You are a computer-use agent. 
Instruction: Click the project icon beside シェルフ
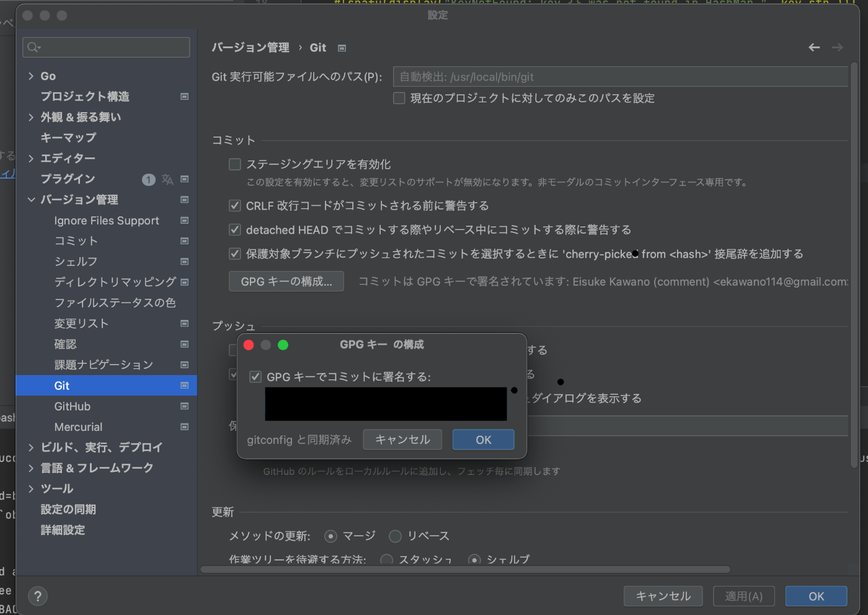(184, 262)
